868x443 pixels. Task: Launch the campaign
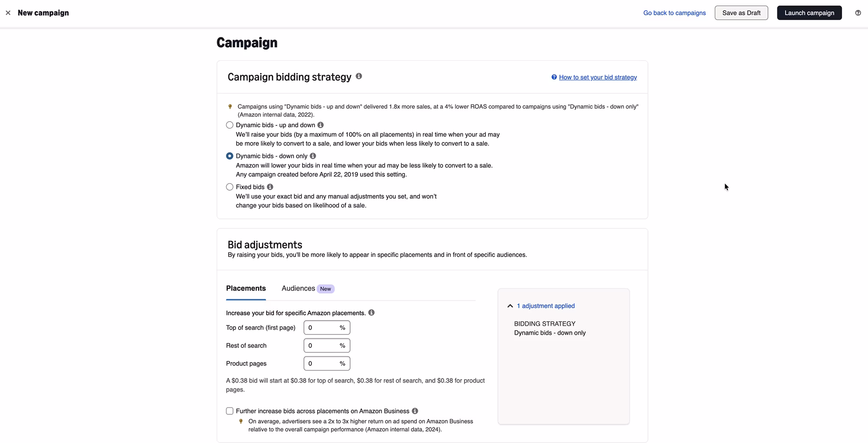[x=809, y=13]
